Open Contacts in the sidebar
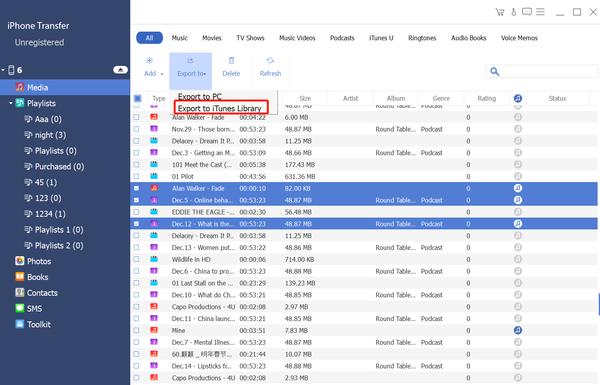This screenshot has height=385, width=600. point(36,293)
